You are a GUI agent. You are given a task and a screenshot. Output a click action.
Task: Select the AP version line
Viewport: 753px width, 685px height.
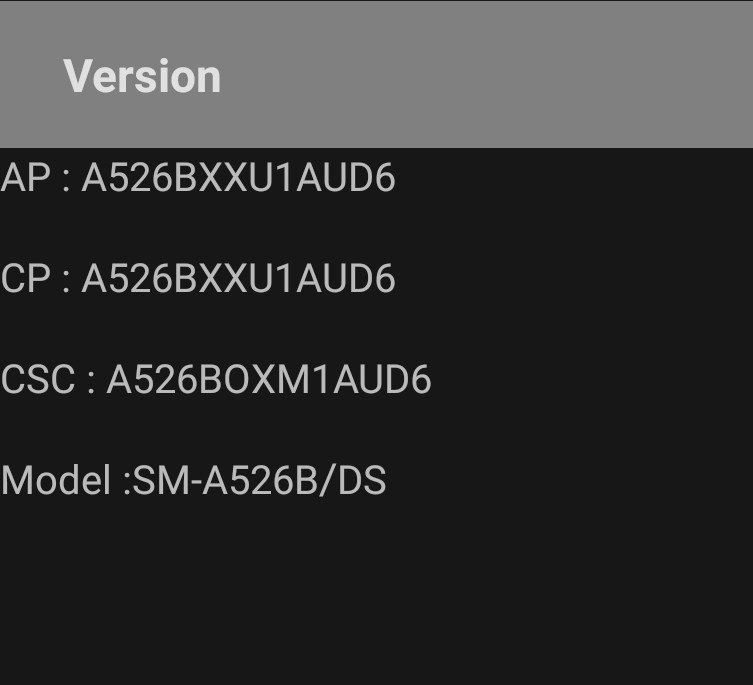click(x=198, y=178)
